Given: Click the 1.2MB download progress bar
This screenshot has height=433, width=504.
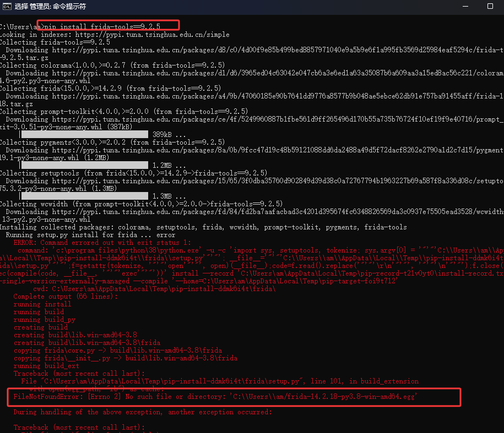Looking at the screenshot, I should (84, 165).
